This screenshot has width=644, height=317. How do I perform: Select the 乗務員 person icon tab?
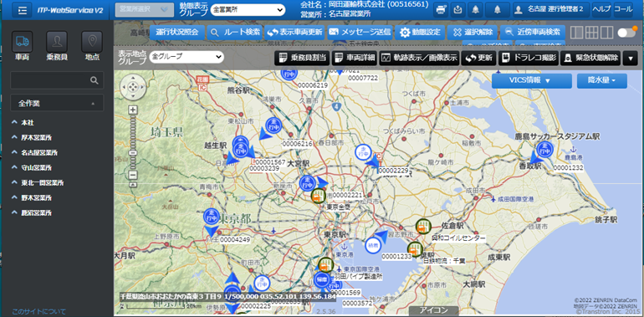click(57, 42)
